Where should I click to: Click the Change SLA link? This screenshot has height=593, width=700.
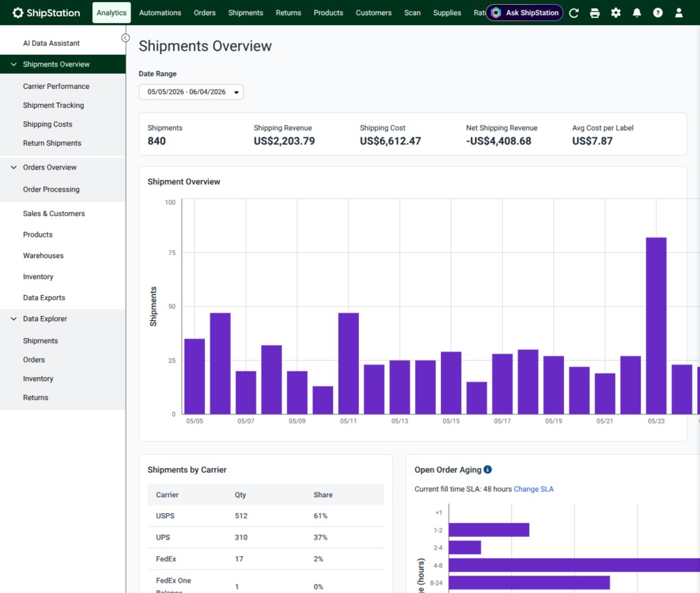point(533,489)
